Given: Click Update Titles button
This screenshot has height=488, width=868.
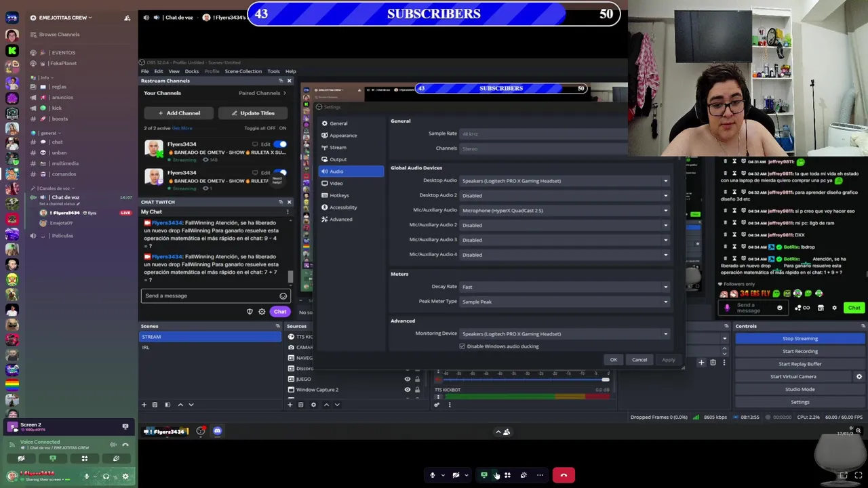Looking at the screenshot, I should [x=252, y=113].
